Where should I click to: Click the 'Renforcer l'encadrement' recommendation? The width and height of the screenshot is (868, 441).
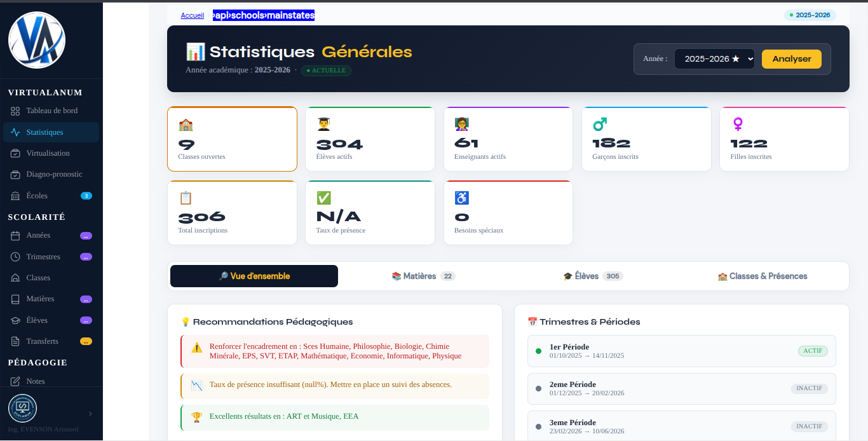click(x=335, y=351)
